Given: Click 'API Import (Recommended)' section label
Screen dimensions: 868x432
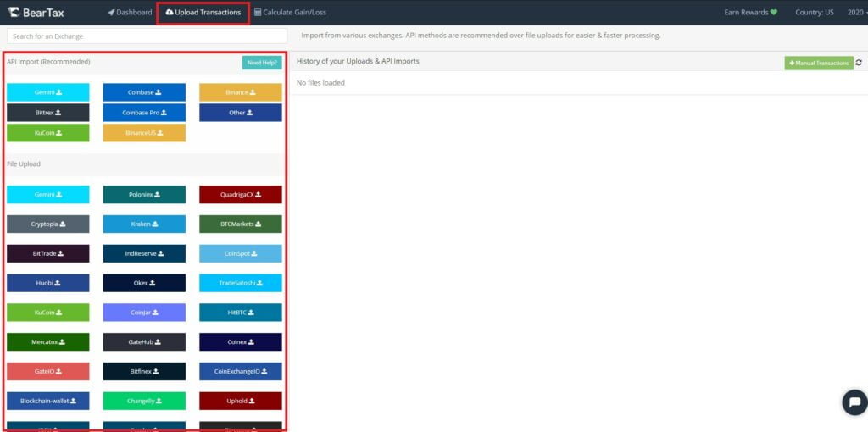Looking at the screenshot, I should tap(48, 62).
